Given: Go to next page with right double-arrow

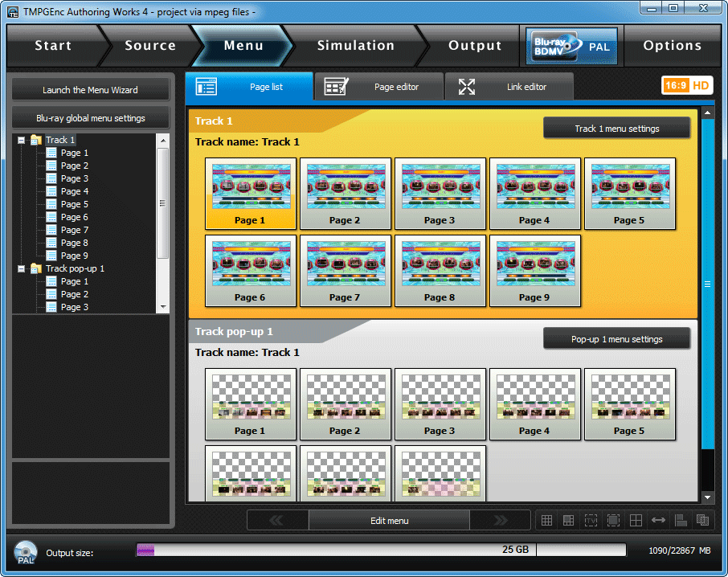Looking at the screenshot, I should (x=500, y=521).
